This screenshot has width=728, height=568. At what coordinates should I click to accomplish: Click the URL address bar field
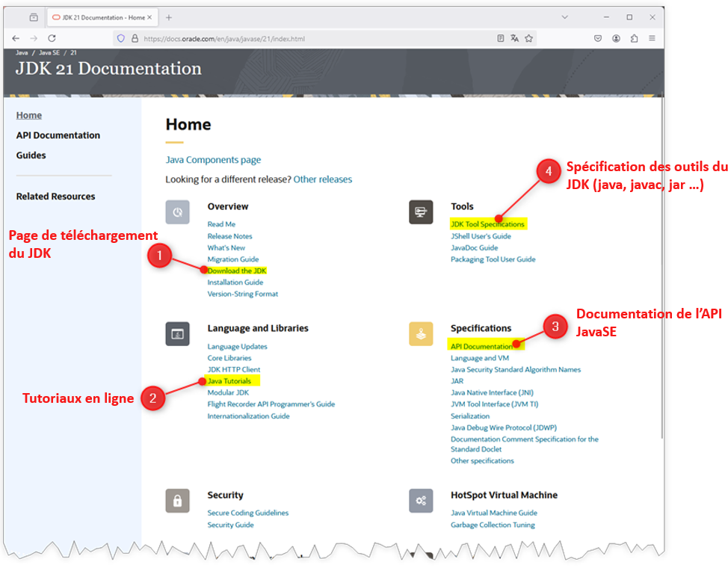(314, 38)
